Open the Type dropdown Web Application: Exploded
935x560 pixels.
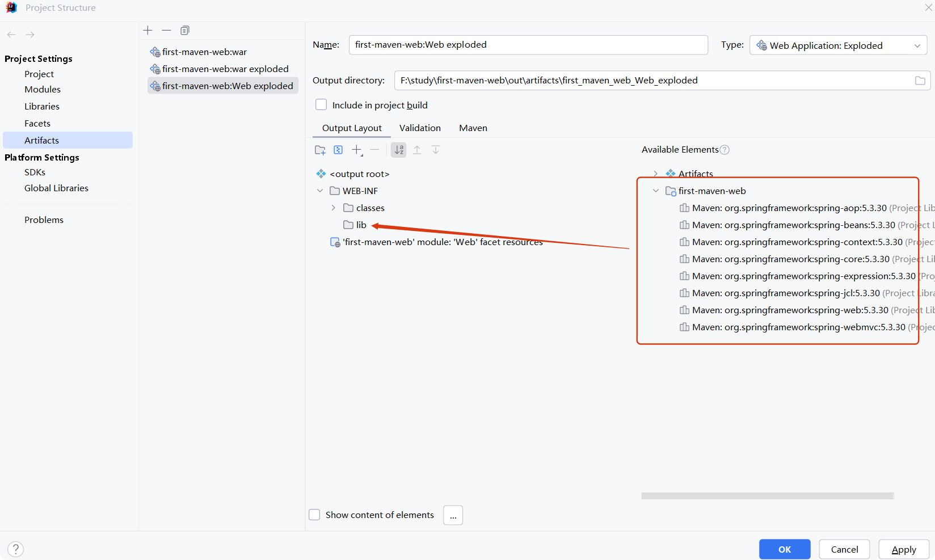pyautogui.click(x=839, y=45)
